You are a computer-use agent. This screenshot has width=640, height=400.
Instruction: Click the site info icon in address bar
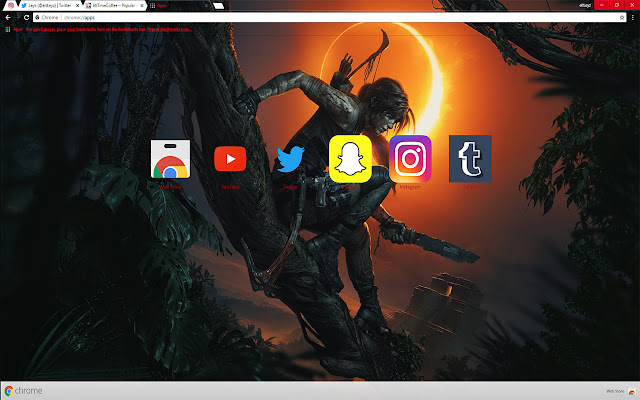37,18
